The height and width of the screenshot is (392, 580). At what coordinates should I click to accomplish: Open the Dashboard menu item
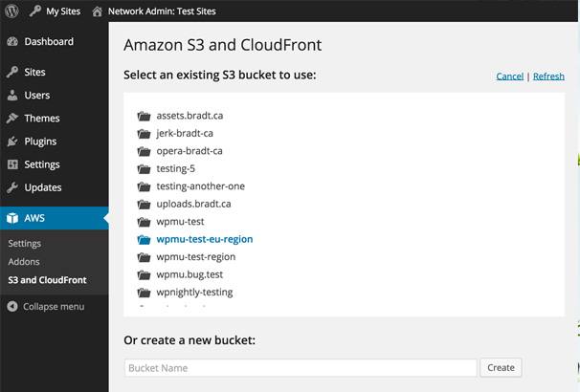click(x=48, y=42)
